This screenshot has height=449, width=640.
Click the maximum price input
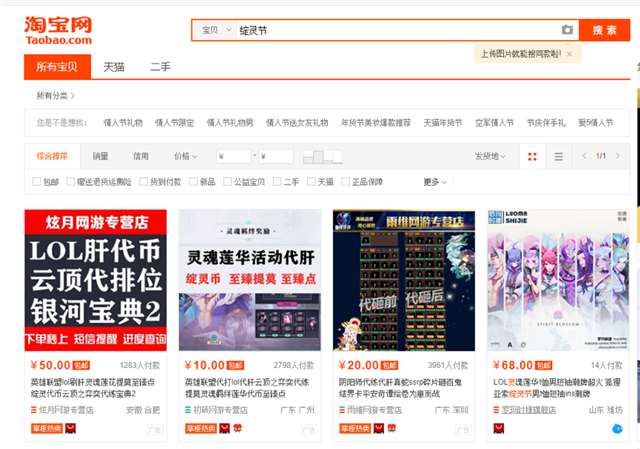[276, 156]
